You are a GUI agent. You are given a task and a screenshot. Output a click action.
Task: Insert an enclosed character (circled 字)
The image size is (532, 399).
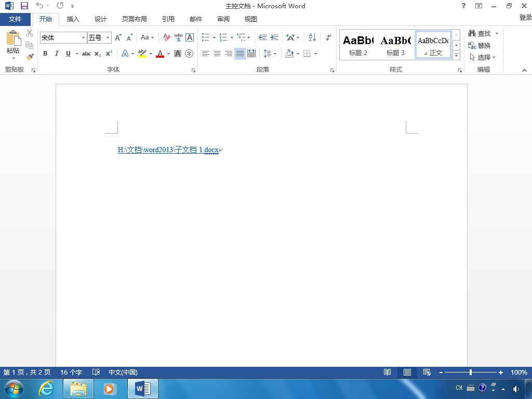pyautogui.click(x=189, y=54)
